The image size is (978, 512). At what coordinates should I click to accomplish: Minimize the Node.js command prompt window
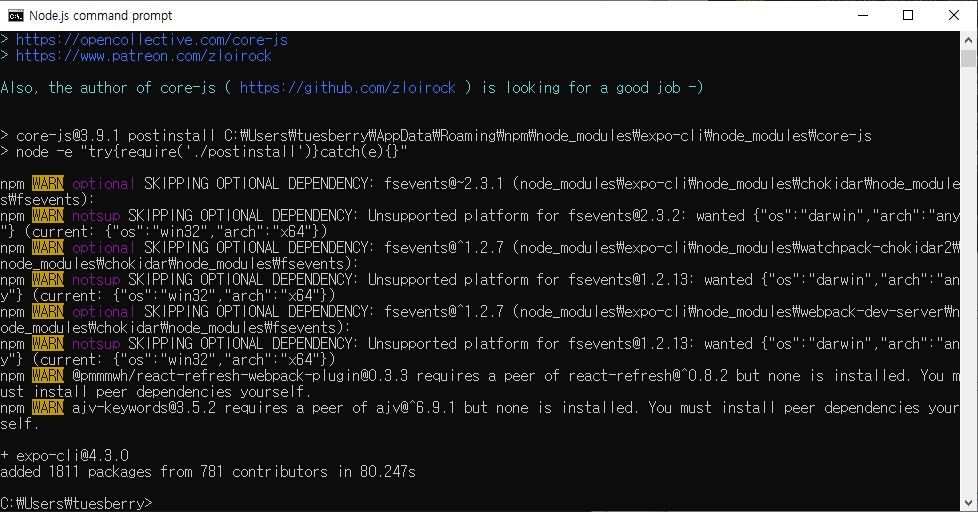(x=863, y=16)
